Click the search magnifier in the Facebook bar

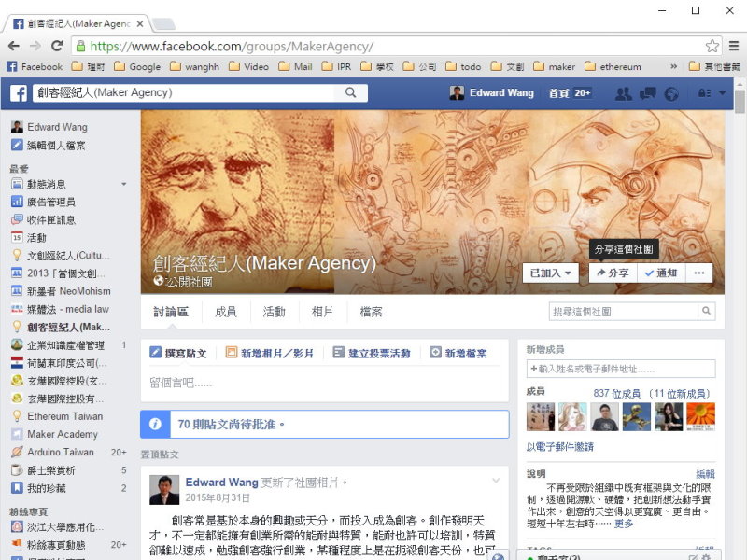click(x=351, y=92)
